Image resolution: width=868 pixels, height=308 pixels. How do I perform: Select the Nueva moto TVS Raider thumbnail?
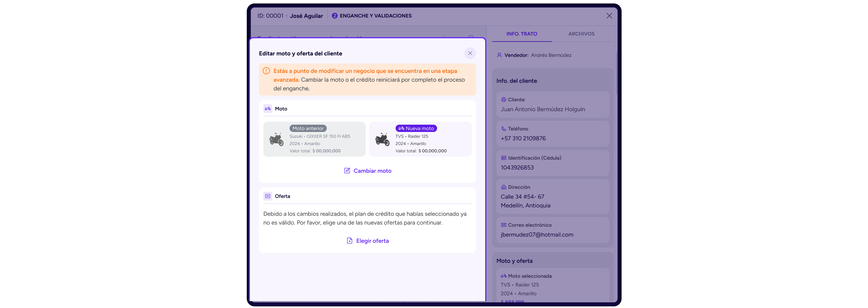(382, 139)
